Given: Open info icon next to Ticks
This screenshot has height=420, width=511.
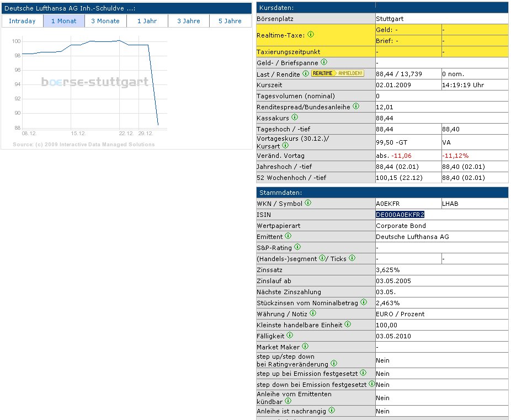Looking at the screenshot, I should pos(352,258).
